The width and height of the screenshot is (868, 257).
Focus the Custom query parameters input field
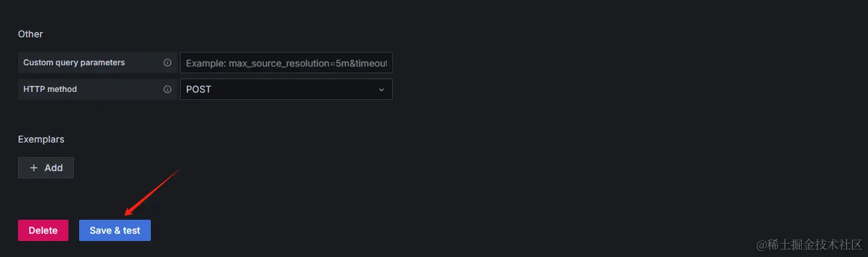click(286, 63)
